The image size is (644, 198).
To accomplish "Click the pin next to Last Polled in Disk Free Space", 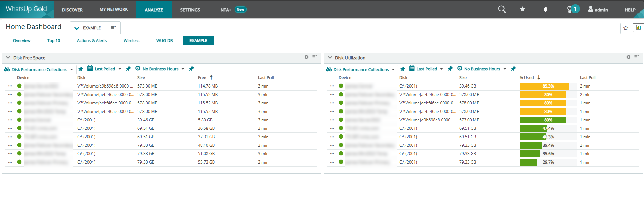I will click(x=128, y=69).
